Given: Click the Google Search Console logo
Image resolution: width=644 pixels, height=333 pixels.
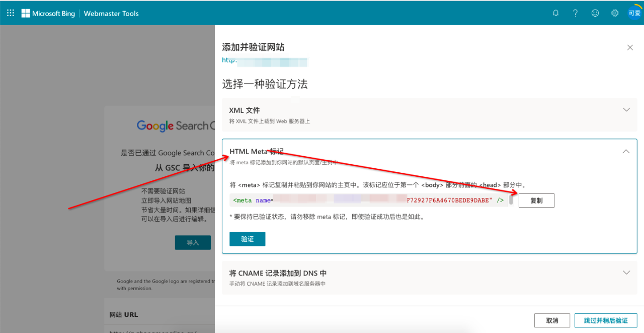Looking at the screenshot, I should point(176,126).
